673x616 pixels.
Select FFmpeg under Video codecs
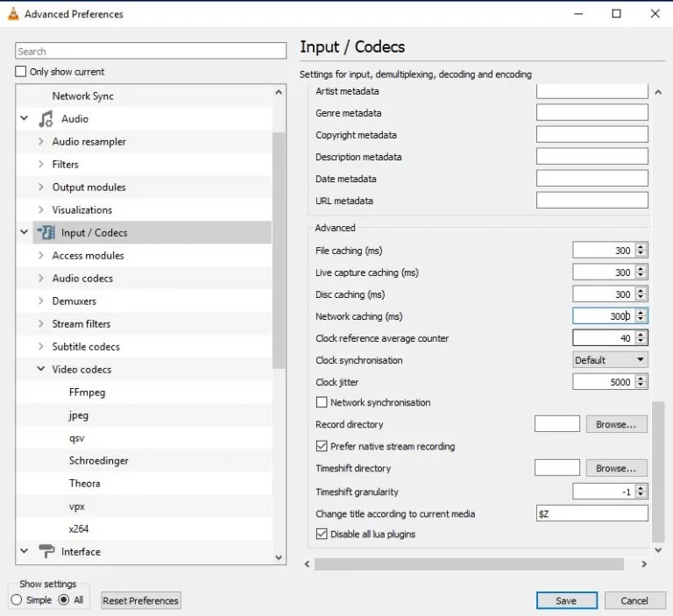[87, 393]
